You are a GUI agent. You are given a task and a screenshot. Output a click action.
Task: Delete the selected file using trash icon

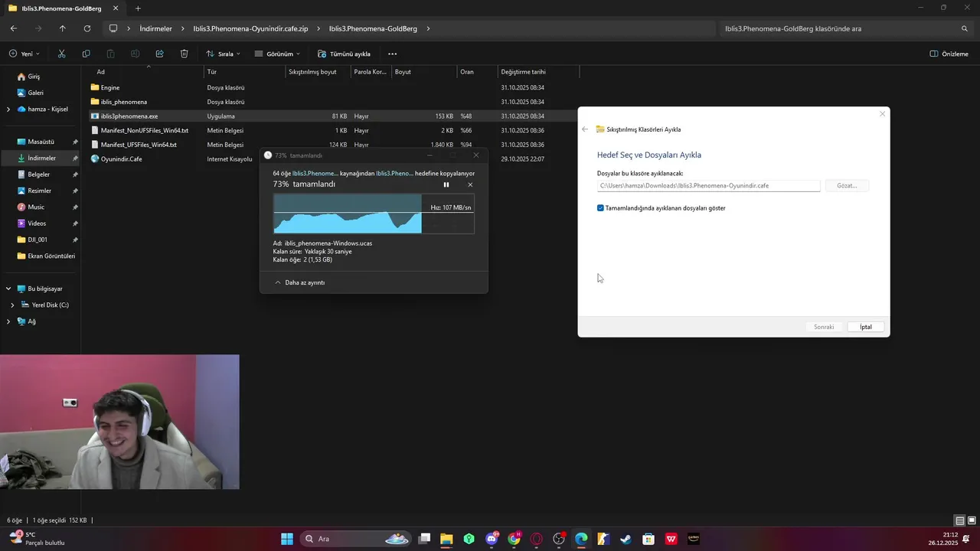click(184, 54)
